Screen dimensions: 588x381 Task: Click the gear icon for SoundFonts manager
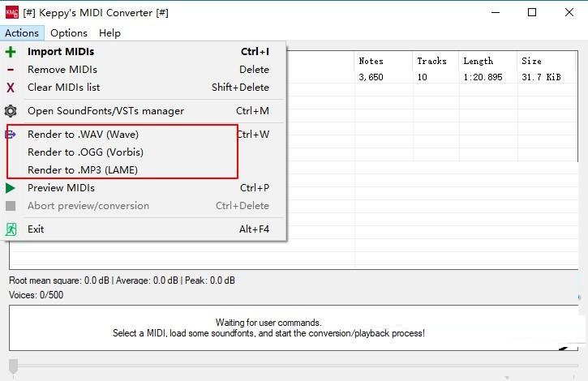tap(11, 111)
